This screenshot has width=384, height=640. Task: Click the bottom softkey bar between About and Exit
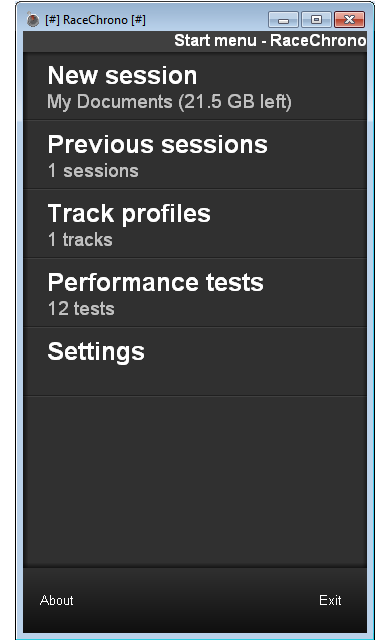196,600
